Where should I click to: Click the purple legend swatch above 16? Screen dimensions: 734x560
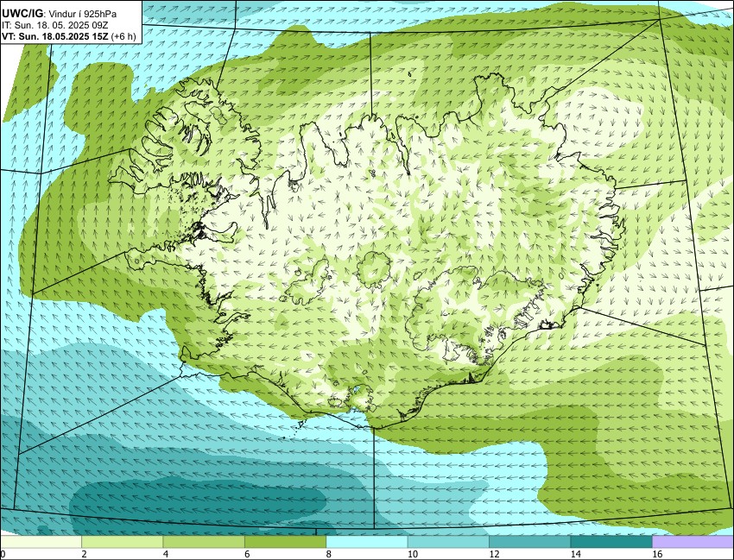coord(693,542)
